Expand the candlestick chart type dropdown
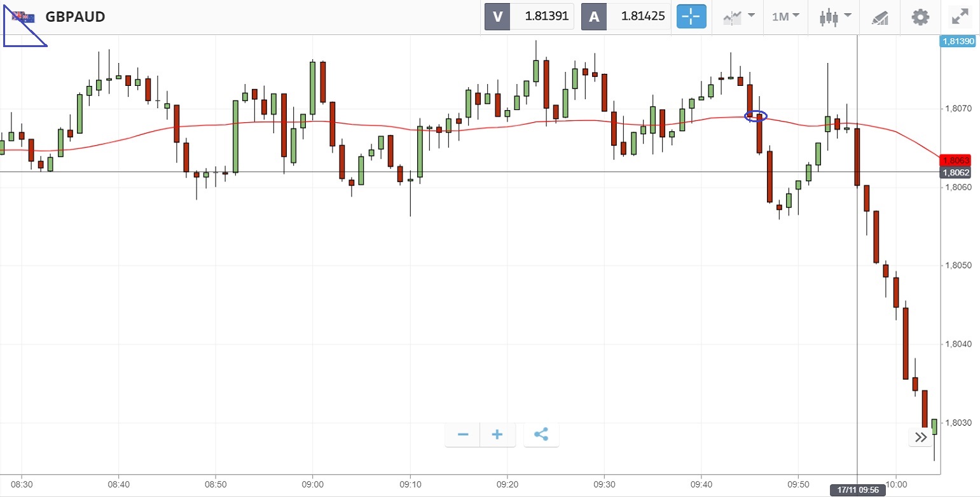 tap(835, 17)
